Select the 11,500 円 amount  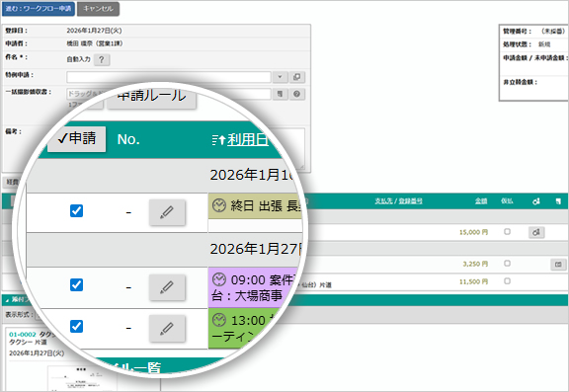tap(473, 281)
